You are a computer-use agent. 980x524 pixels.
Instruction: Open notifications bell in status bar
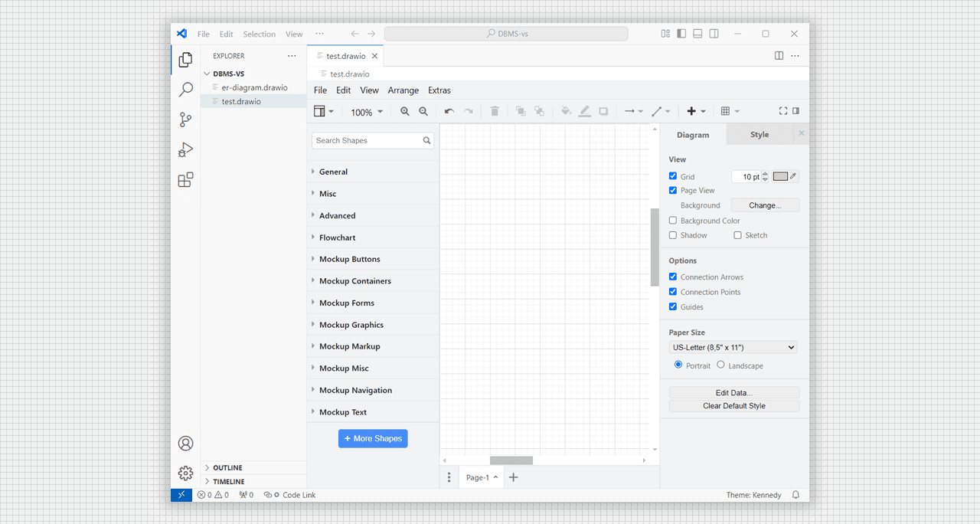pyautogui.click(x=795, y=495)
